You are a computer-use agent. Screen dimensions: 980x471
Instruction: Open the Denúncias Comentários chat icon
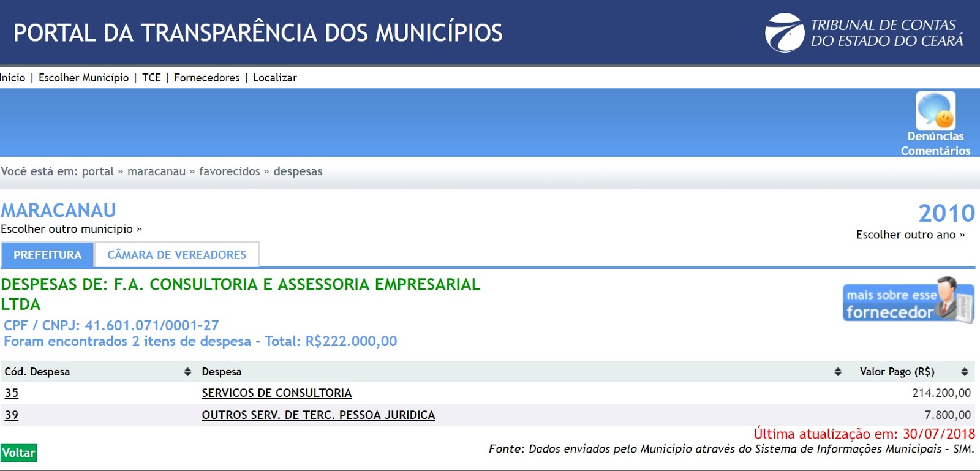tap(935, 110)
